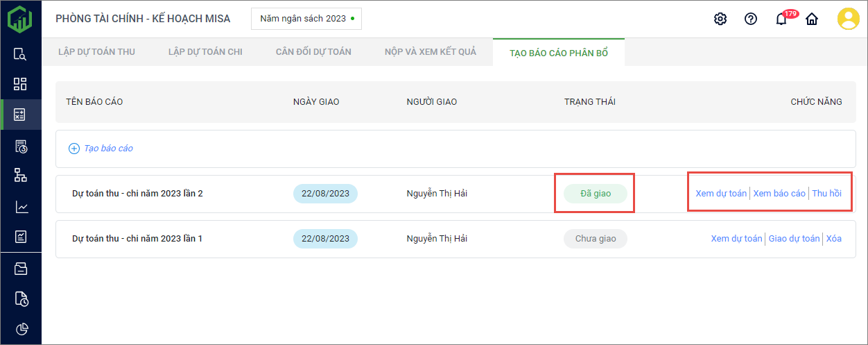Viewport: 868px width, 345px height.
Task: Switch to the Lập dự toán thu tab
Action: 96,52
